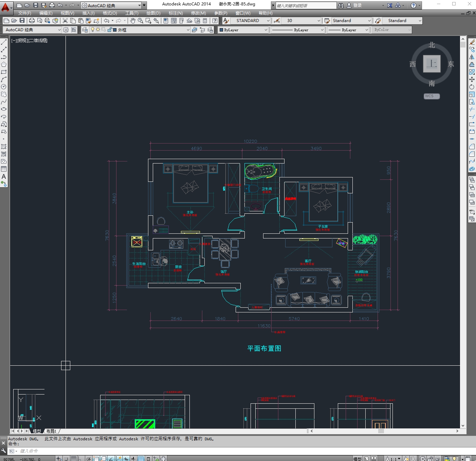Open the dimension style 30 dropdown

point(318,21)
